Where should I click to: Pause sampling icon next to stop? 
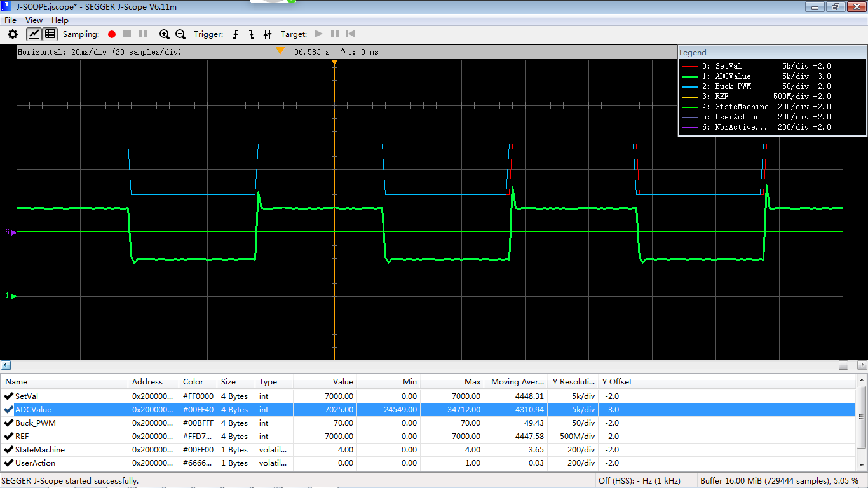(143, 34)
